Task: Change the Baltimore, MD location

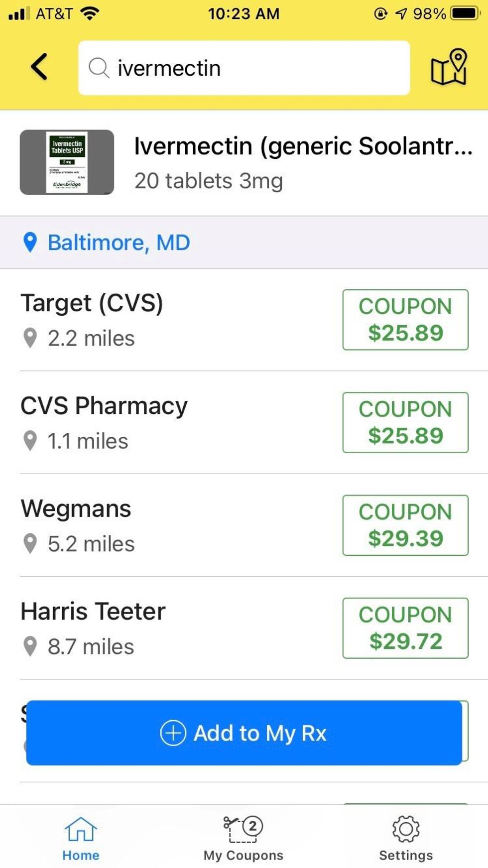Action: (119, 243)
